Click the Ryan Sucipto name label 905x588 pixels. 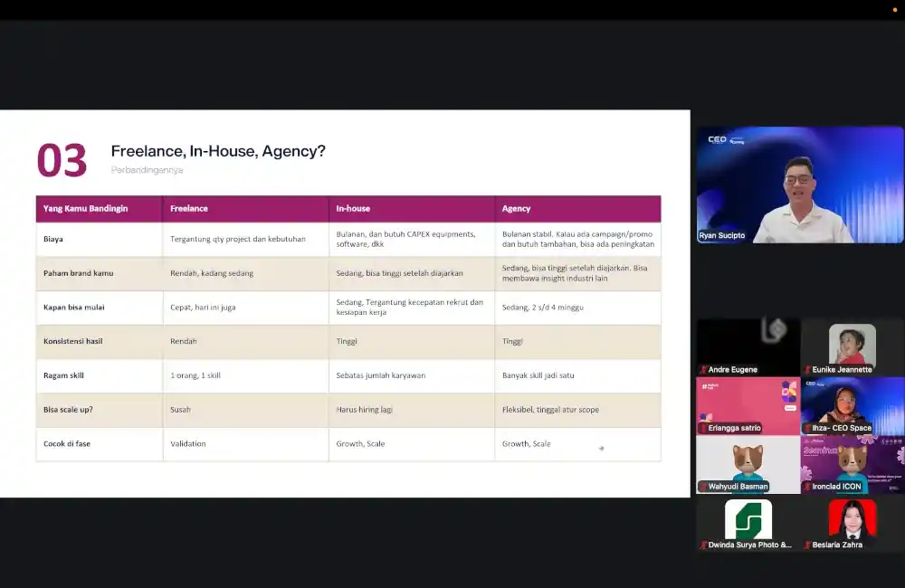pos(722,235)
